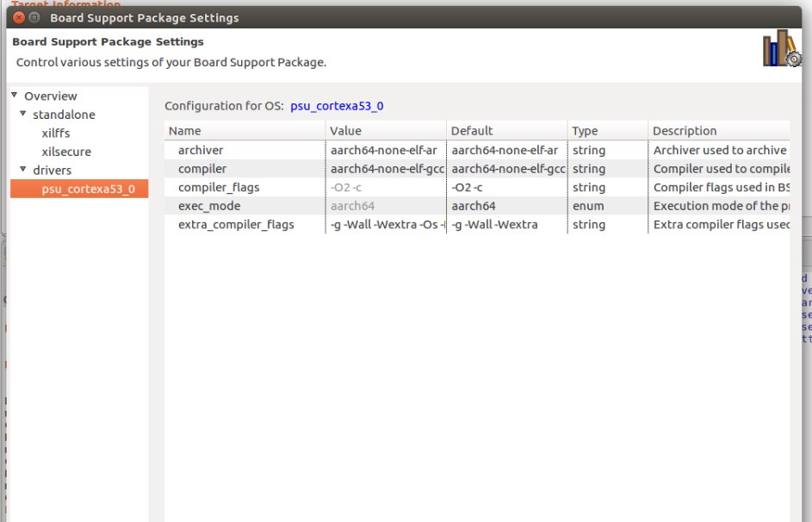Viewport: 812px width, 522px height.
Task: Collapse the Overview tree node
Action: pyautogui.click(x=15, y=96)
